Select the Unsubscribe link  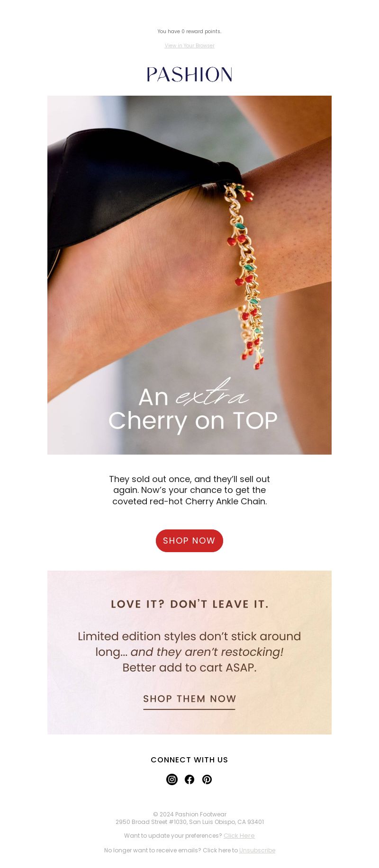(257, 850)
